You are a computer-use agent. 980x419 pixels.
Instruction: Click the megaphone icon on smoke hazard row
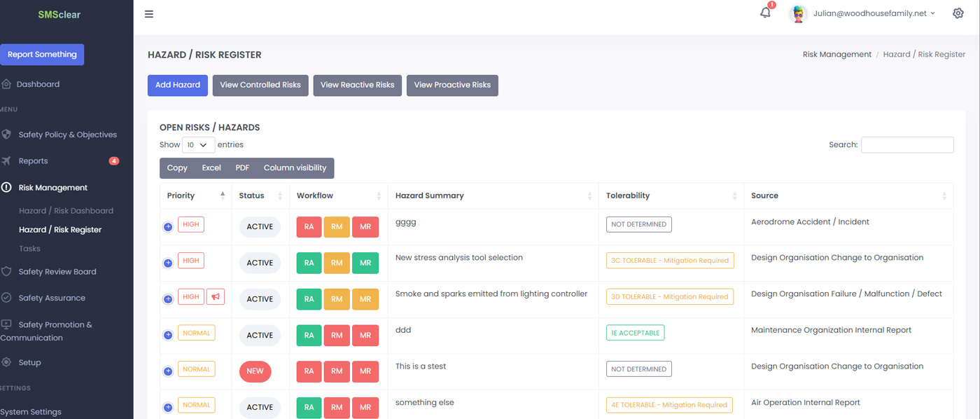point(216,297)
